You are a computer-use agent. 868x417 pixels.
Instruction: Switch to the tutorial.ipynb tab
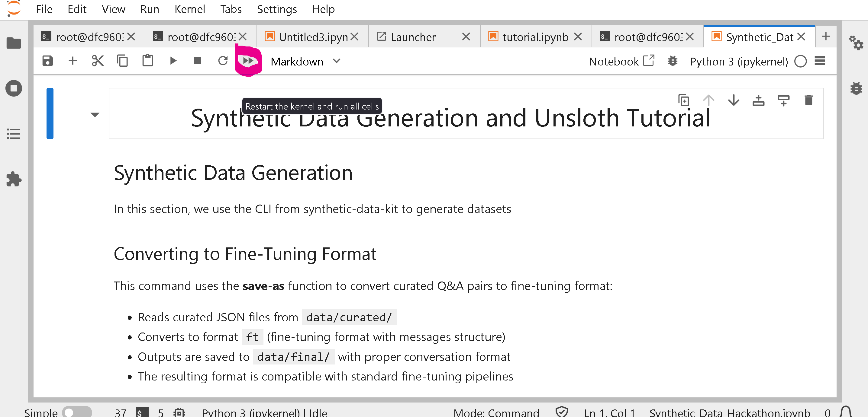coord(535,37)
